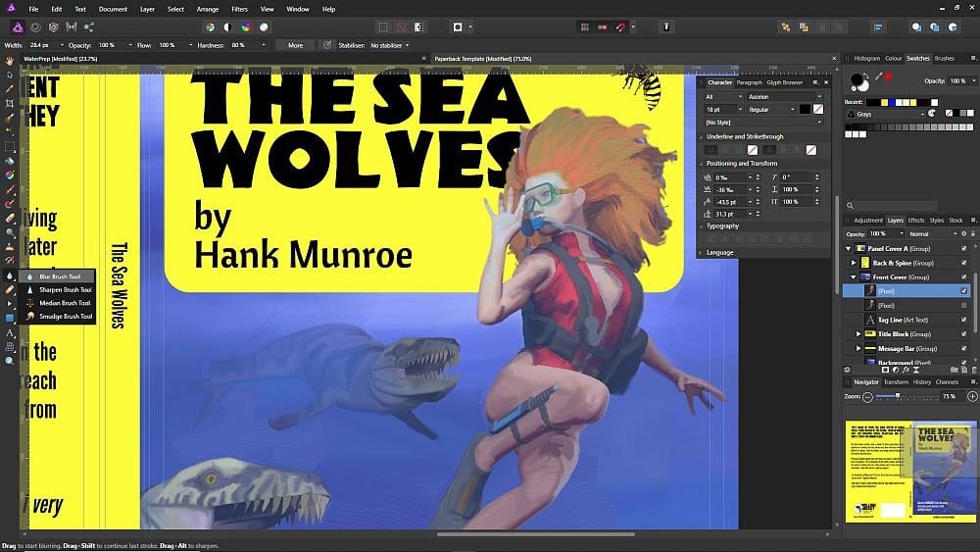Open the Regular font style dropdown
The width and height of the screenshot is (980, 552).
point(770,110)
